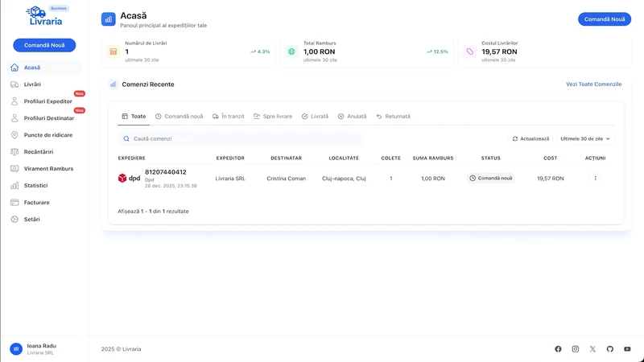Click Cluj-napoca, Cluj locality cell
The image size is (644, 362).
coord(344,179)
